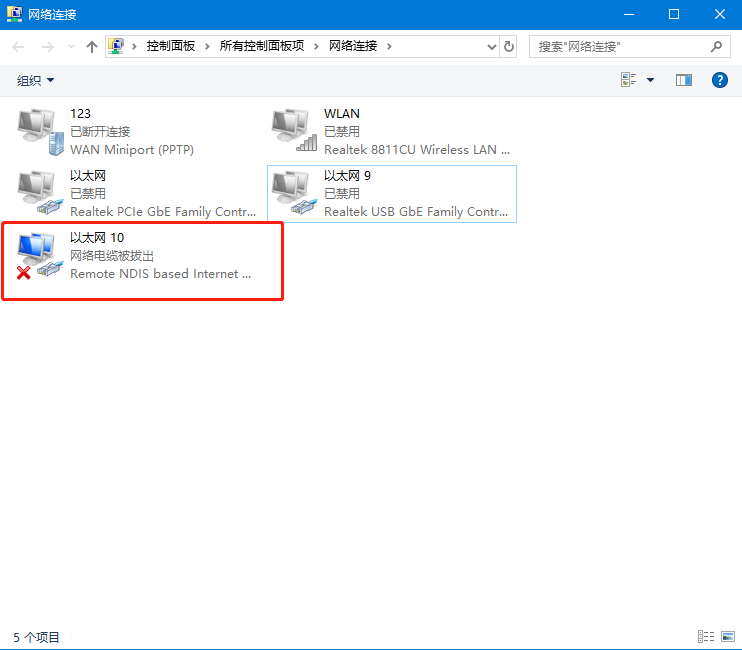Image resolution: width=742 pixels, height=650 pixels.
Task: Switch to details view in status bar
Action: pyautogui.click(x=706, y=636)
